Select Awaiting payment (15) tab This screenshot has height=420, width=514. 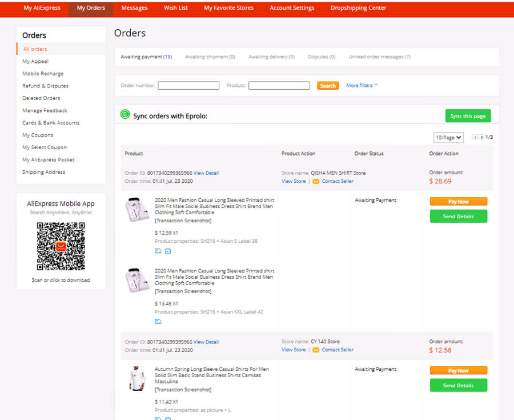pyautogui.click(x=146, y=57)
